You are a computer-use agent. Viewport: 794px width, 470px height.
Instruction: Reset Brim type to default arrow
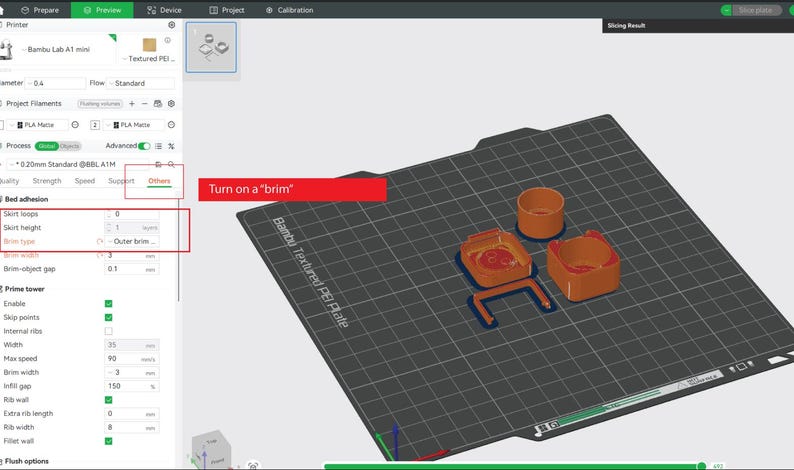(x=100, y=242)
